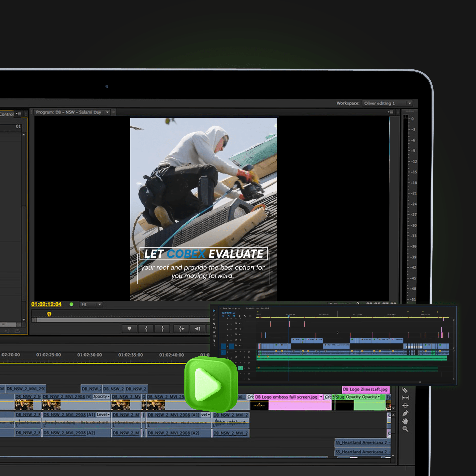Click the closed captions icon in the timeline header
This screenshot has height=476, width=476.
pos(250,316)
